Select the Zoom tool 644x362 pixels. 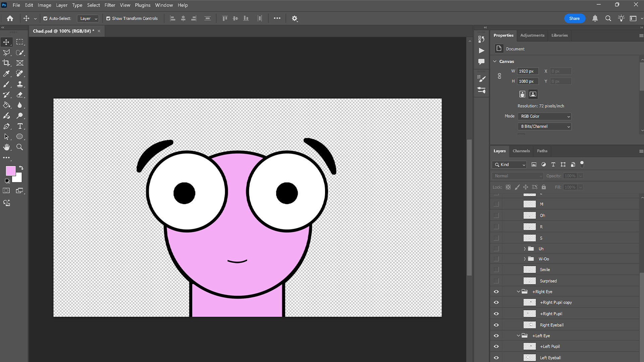click(20, 147)
